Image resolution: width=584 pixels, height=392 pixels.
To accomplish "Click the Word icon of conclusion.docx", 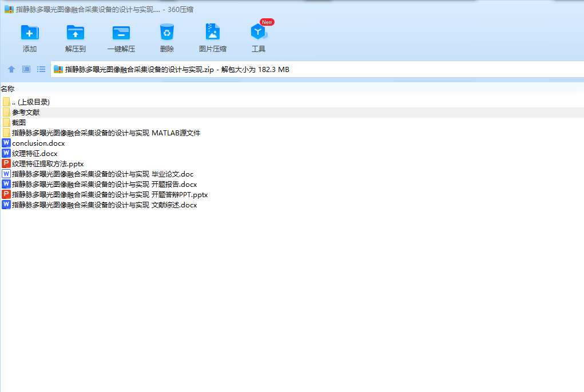I will coord(6,143).
